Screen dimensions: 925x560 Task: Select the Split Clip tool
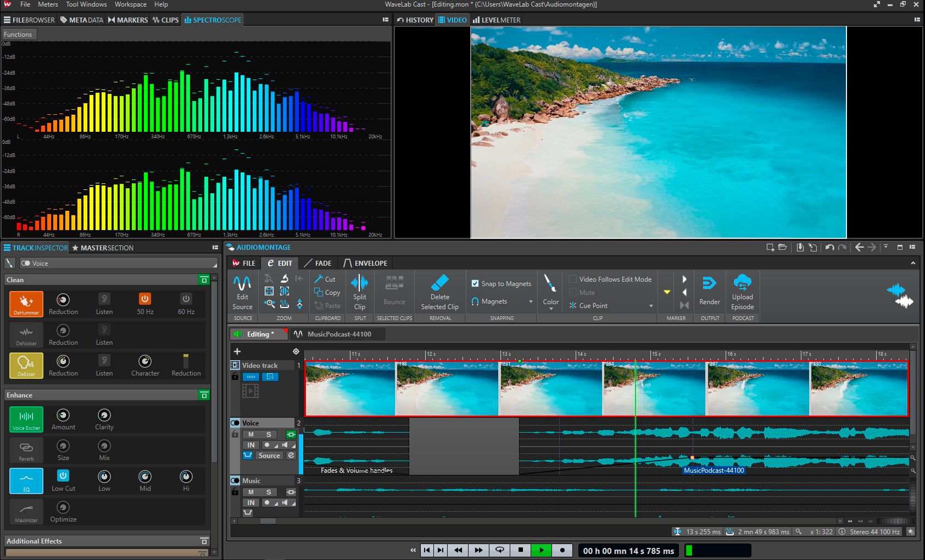click(x=359, y=292)
